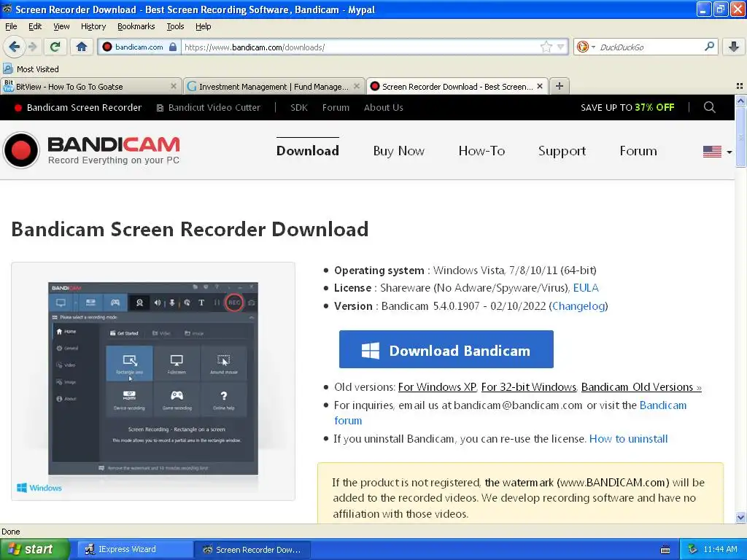This screenshot has height=560, width=747.
Task: Go to the home page icon
Action: (82, 47)
